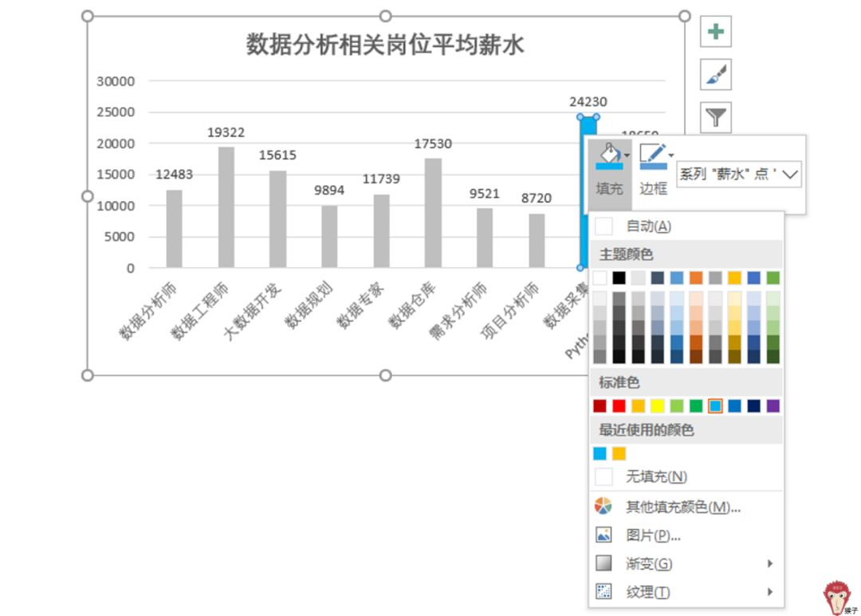Pick the orange theme color swatch

[x=696, y=278]
